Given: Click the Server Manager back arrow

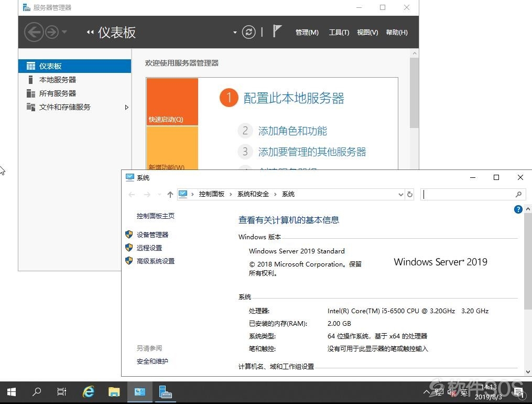Looking at the screenshot, I should tap(34, 32).
